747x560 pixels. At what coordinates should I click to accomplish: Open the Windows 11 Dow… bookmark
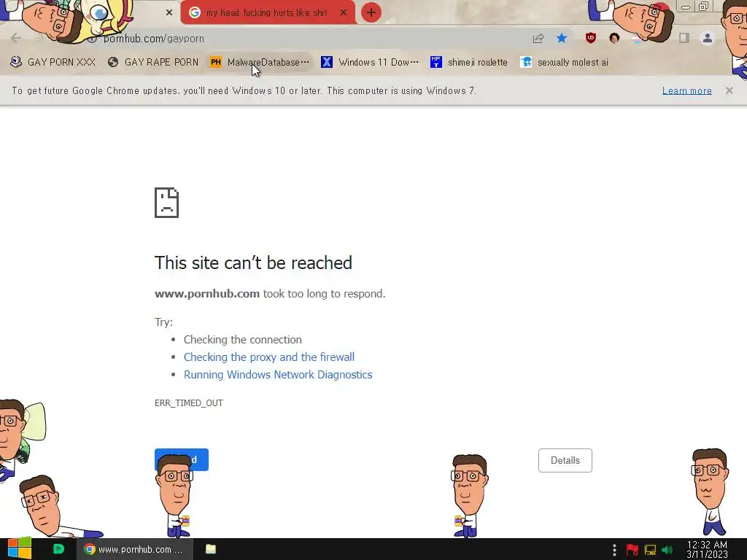tap(370, 63)
